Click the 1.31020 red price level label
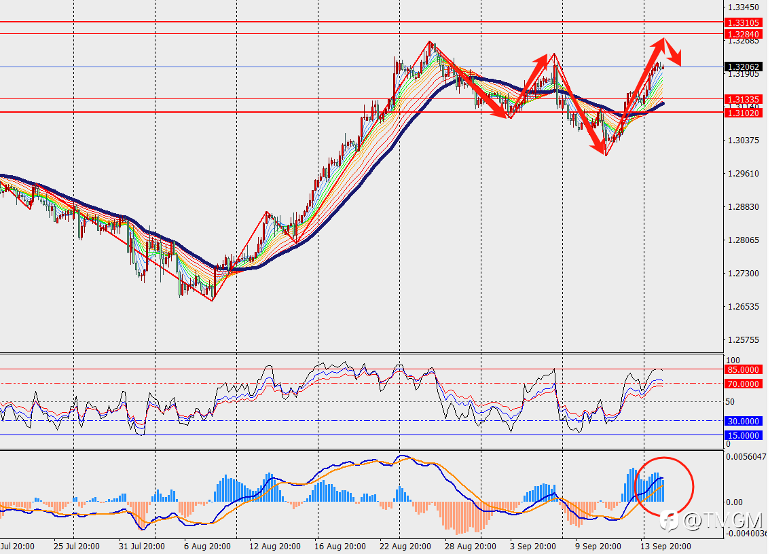Screen dimensions: 770x555 pyautogui.click(x=743, y=113)
